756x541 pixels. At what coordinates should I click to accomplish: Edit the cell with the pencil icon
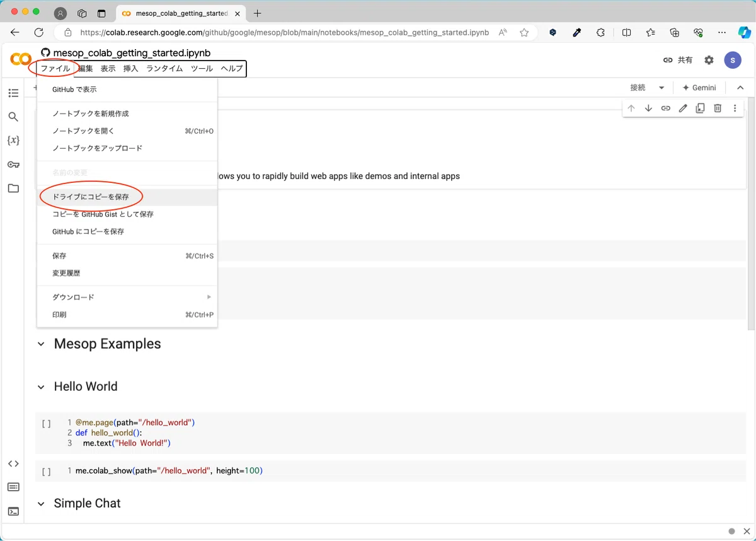683,108
